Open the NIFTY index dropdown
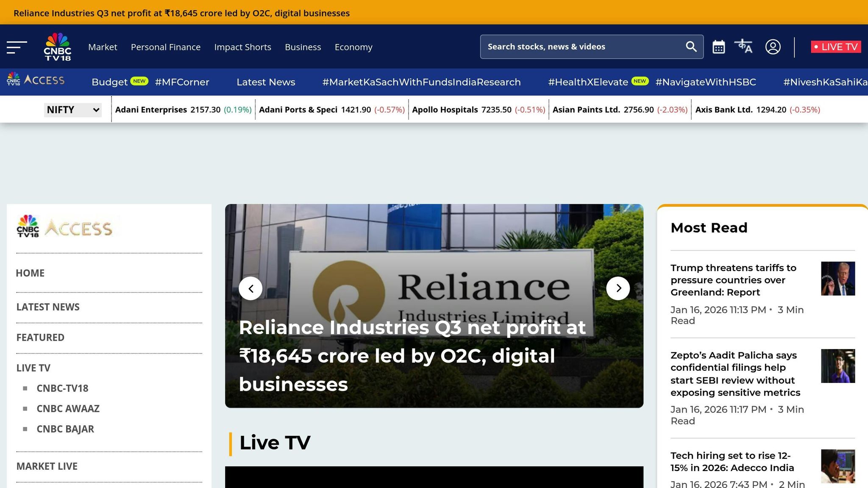 pos(73,110)
